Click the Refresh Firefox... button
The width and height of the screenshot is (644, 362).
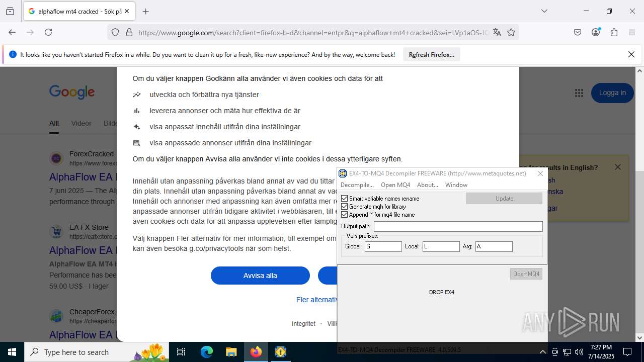click(432, 54)
